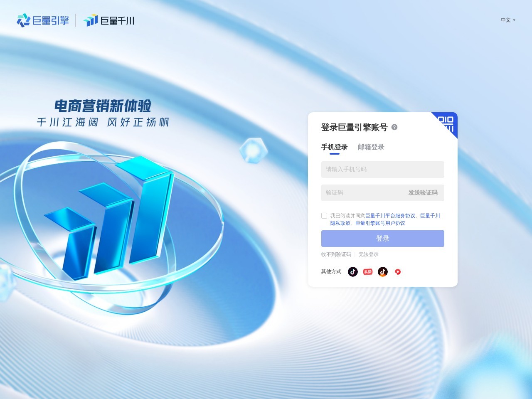Log in with the red Xigua Video icon
The width and height of the screenshot is (532, 399).
tap(398, 272)
